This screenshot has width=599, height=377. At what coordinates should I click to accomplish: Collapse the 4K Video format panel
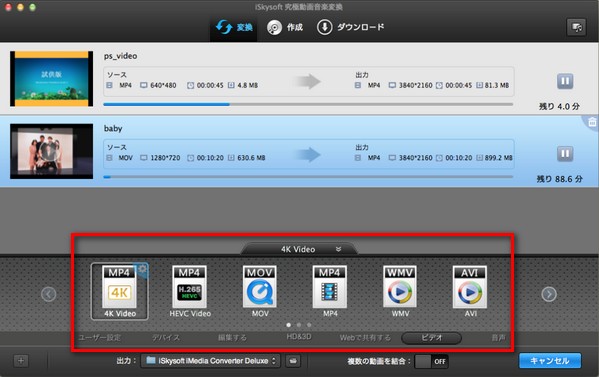point(338,249)
